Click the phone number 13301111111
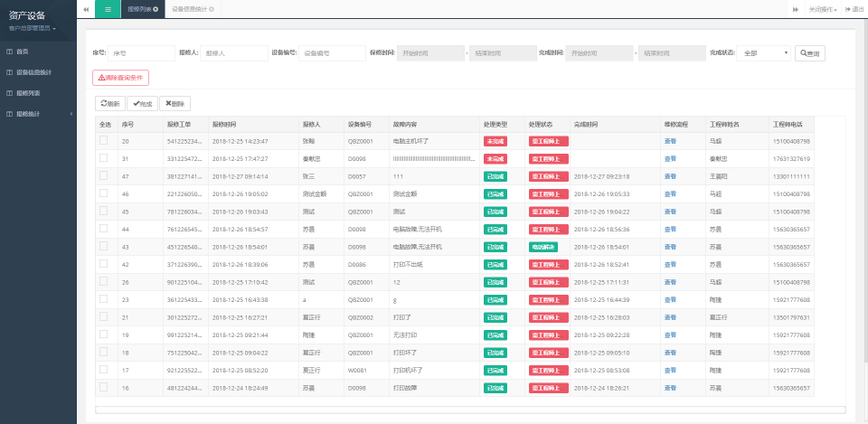 point(792,176)
